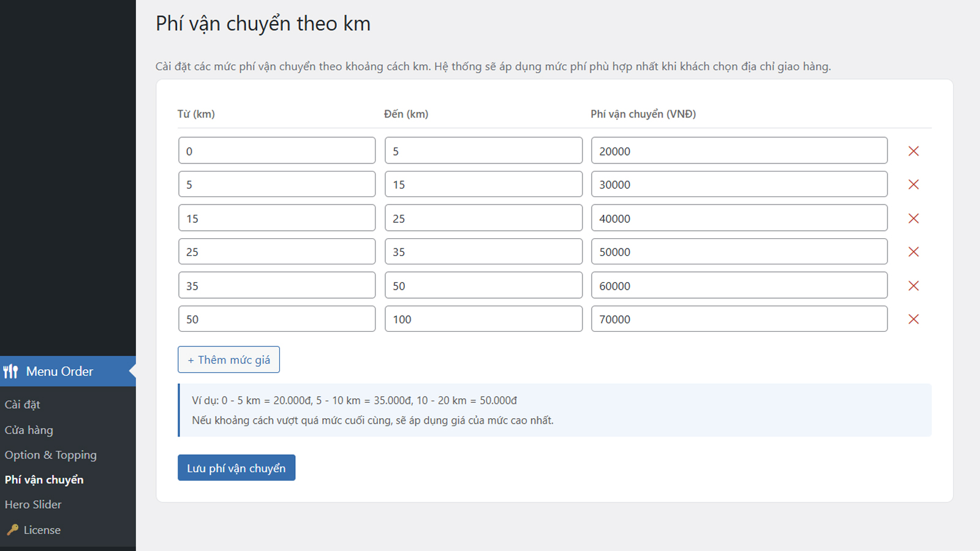Select the fee input with 70000

739,319
